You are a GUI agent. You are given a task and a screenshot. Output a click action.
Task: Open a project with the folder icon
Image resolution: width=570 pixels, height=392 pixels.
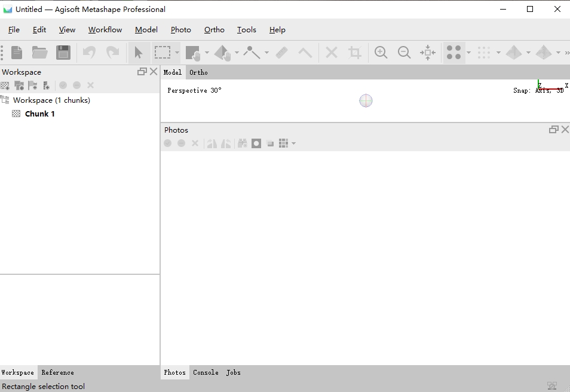click(40, 53)
